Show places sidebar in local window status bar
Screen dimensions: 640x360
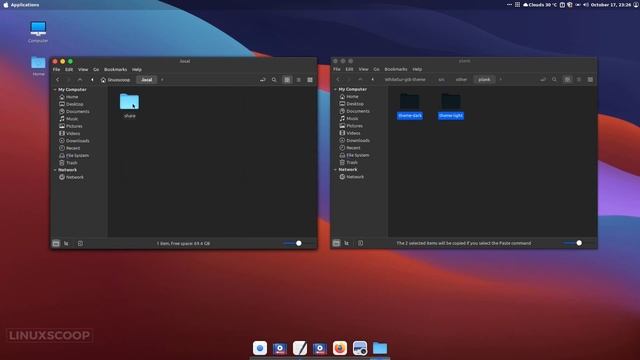point(56,244)
